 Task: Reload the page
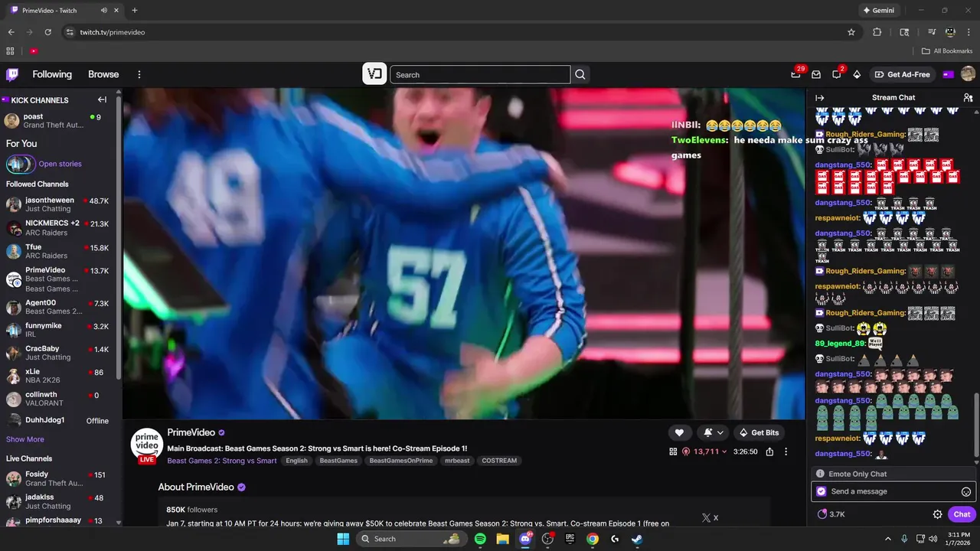pyautogui.click(x=47, y=32)
